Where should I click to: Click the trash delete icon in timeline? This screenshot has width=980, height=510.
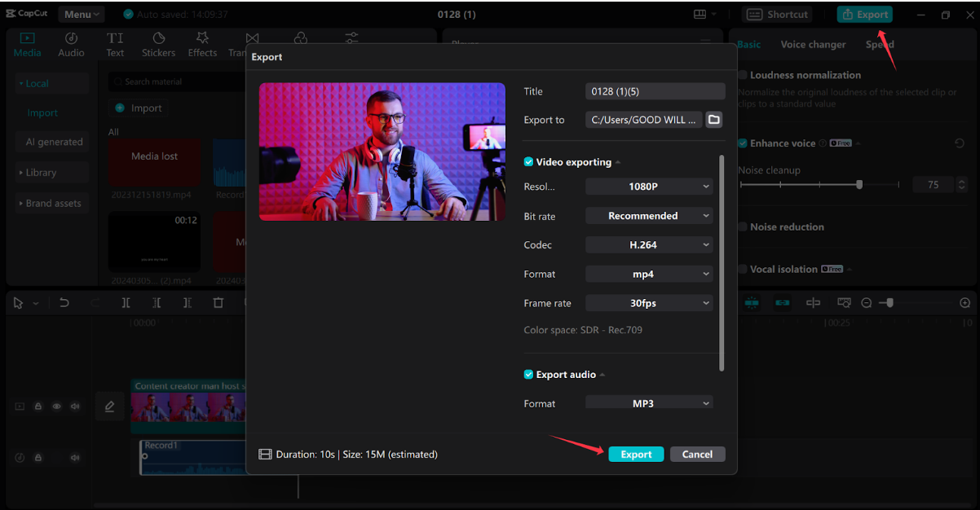[218, 303]
